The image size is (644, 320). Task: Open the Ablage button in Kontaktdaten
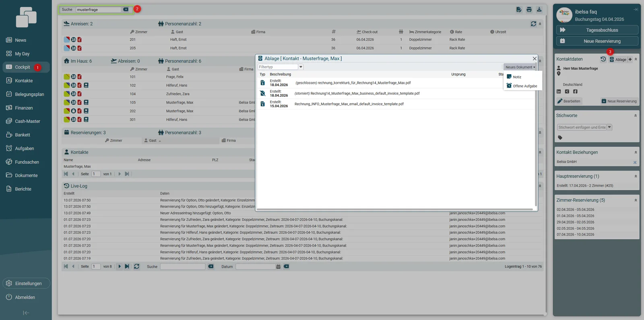tap(618, 60)
